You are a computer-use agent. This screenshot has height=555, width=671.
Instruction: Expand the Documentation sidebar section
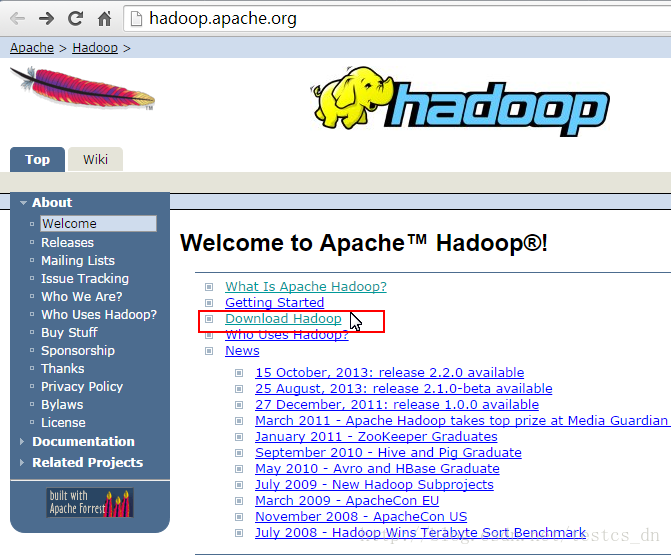(78, 441)
